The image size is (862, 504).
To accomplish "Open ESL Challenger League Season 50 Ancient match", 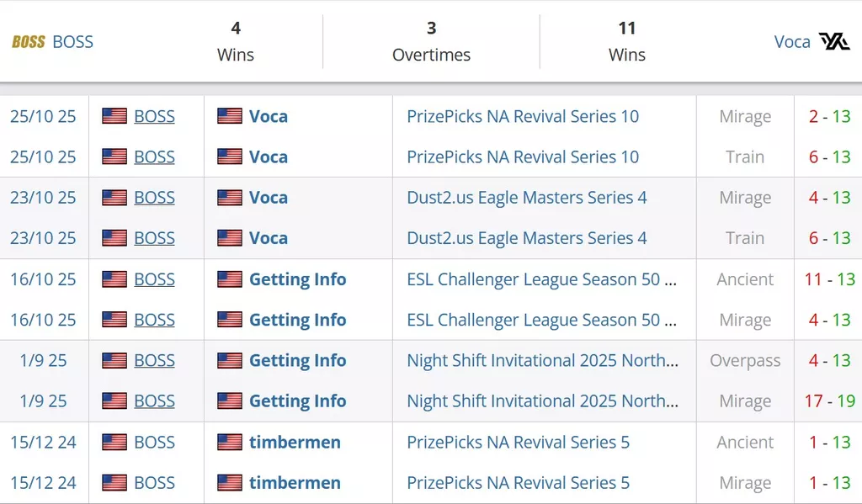I will [x=541, y=279].
